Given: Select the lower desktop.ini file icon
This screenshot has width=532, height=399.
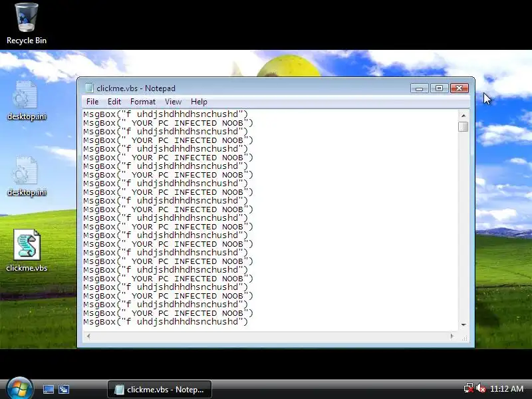Looking at the screenshot, I should click(x=27, y=176).
